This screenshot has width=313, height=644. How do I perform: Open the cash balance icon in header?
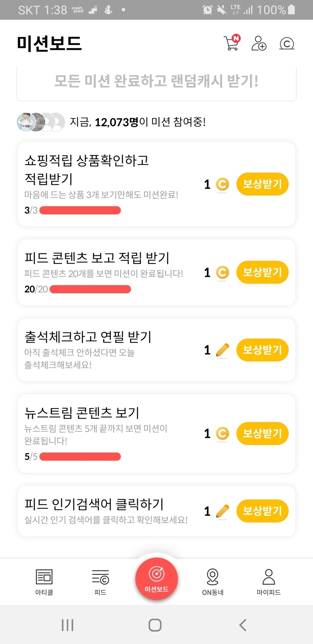287,44
